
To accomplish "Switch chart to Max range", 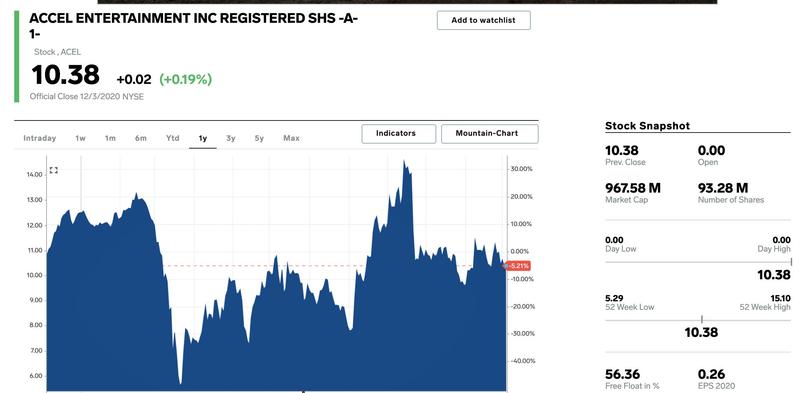I will click(291, 138).
